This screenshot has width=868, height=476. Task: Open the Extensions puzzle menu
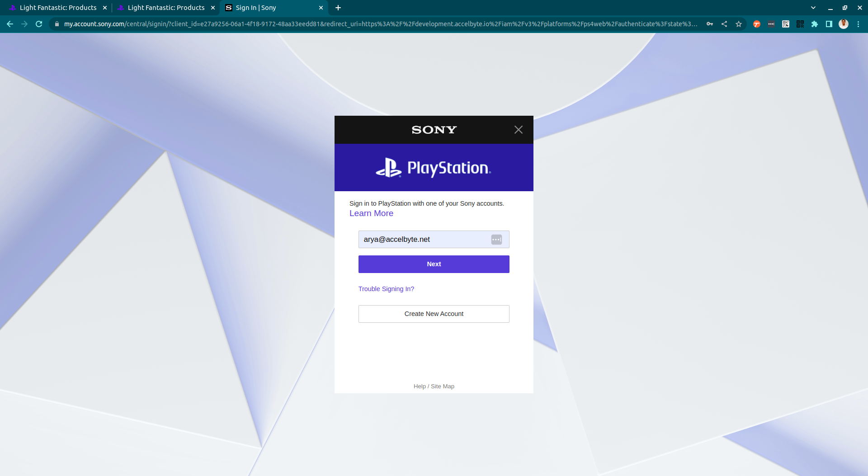[x=815, y=24]
